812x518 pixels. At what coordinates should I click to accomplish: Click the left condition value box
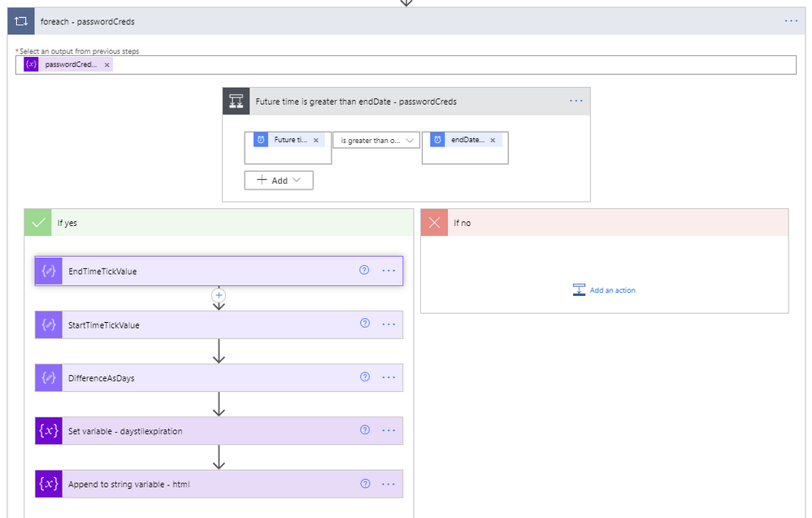[x=288, y=148]
